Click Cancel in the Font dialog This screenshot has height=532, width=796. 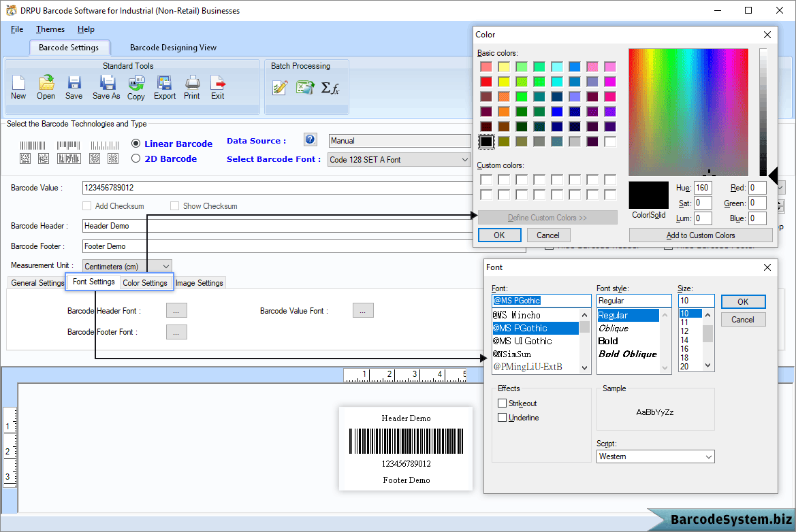pos(743,320)
